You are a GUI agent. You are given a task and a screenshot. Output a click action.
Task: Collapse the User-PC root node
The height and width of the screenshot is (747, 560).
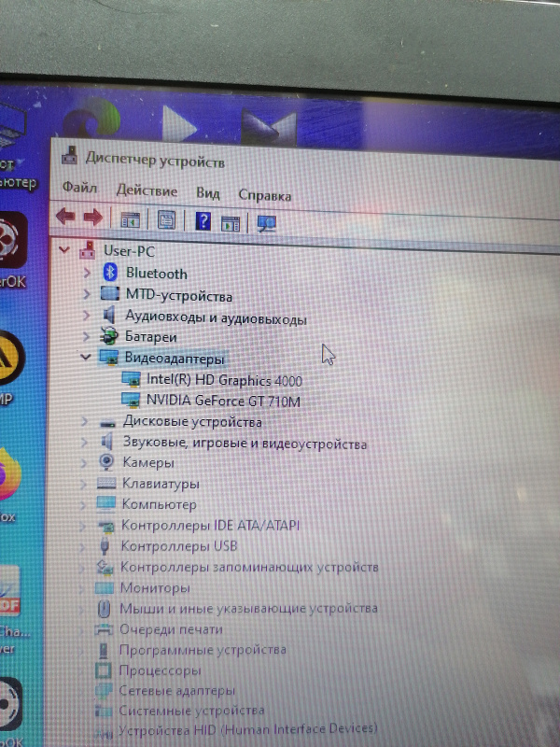coord(64,249)
